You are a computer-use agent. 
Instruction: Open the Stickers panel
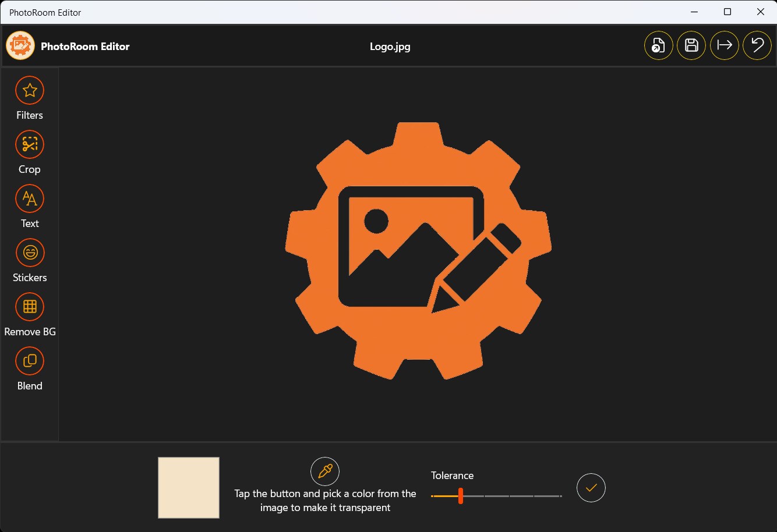pos(30,253)
